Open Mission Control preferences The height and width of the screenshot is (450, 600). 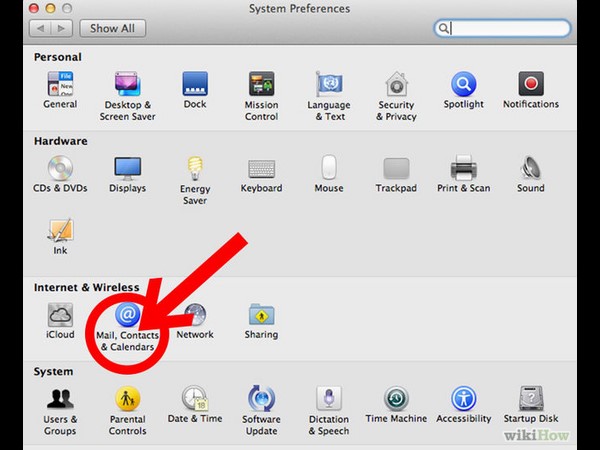261,86
